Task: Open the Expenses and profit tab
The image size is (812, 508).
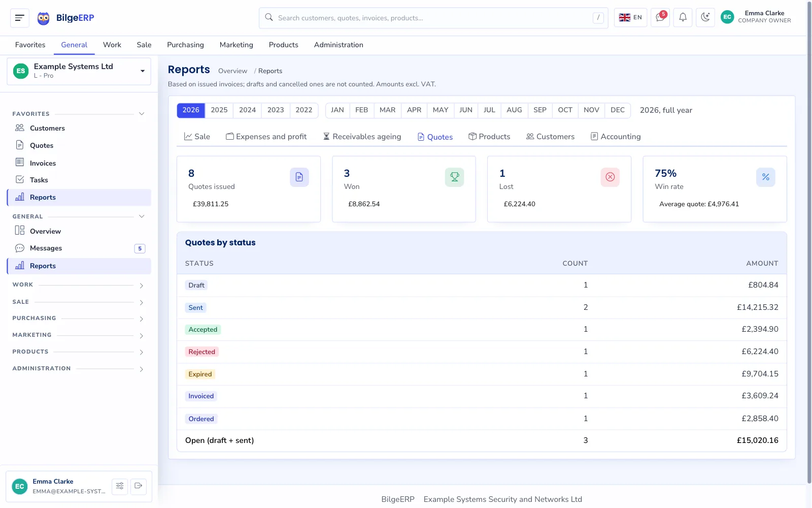Action: click(266, 137)
